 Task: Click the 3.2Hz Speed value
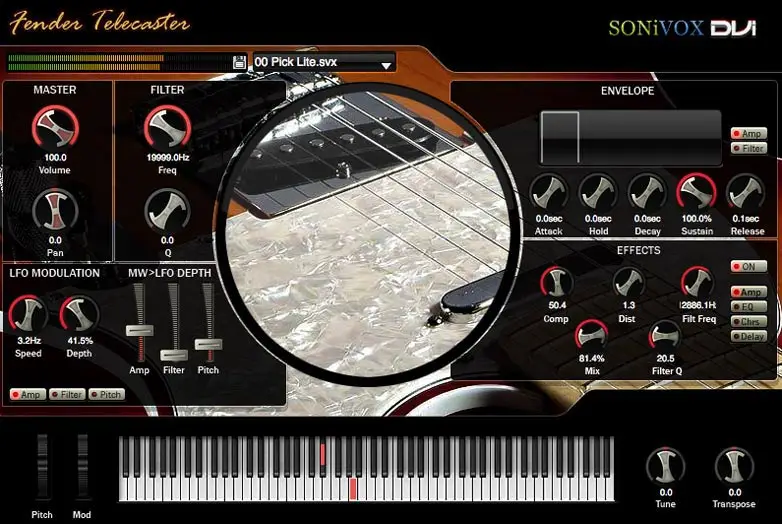click(x=29, y=341)
